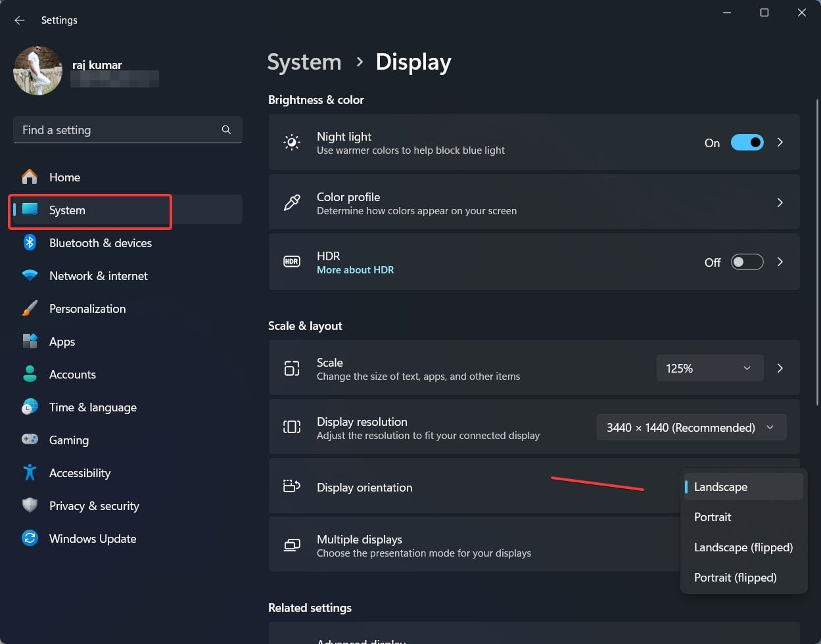821x644 pixels.
Task: Open Windows Update via its icon
Action: tap(30, 539)
